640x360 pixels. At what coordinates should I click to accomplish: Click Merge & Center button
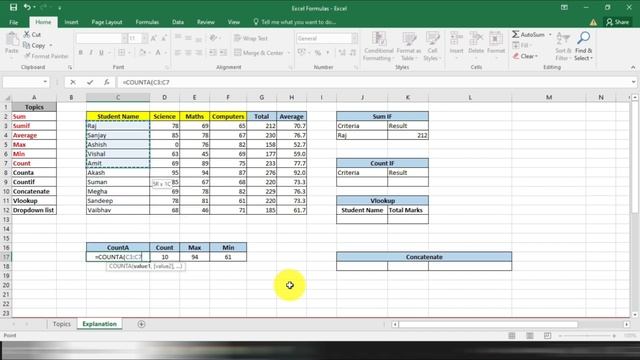tap(259, 53)
